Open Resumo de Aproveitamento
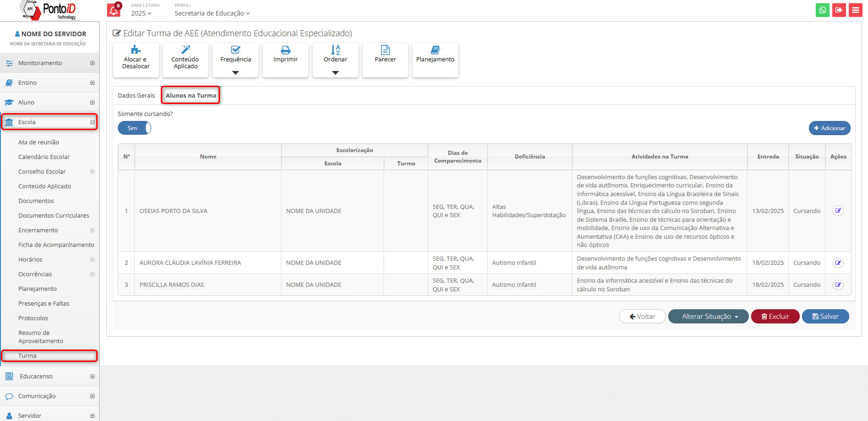 click(x=41, y=337)
